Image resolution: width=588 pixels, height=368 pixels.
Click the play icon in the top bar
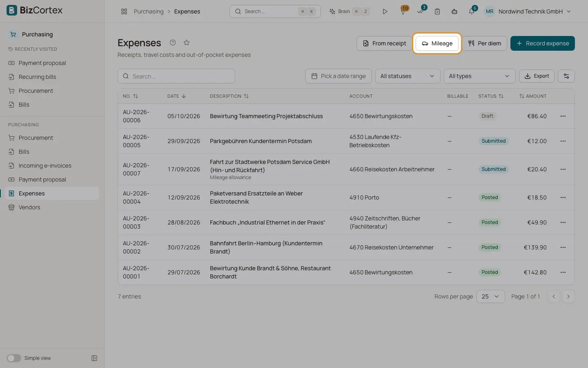[385, 11]
